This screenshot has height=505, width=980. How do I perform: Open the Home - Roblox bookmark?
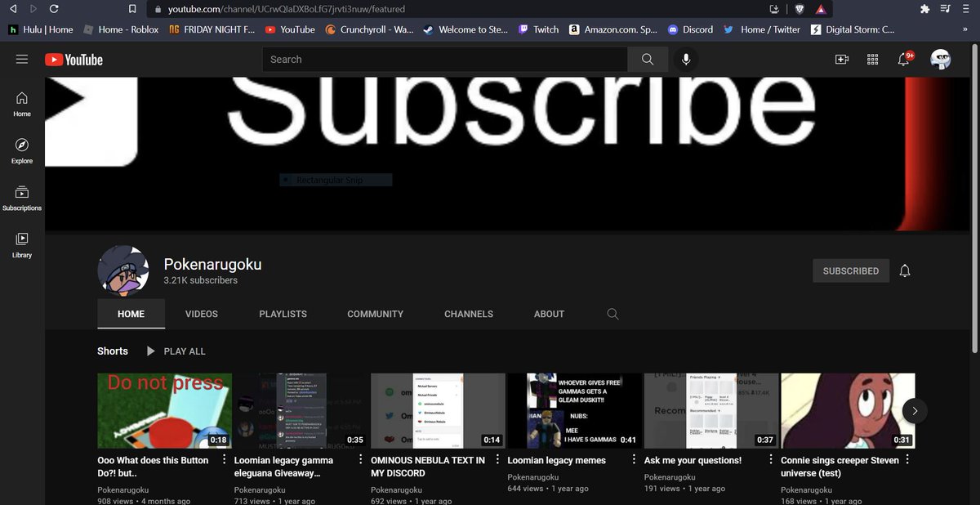pyautogui.click(x=121, y=29)
